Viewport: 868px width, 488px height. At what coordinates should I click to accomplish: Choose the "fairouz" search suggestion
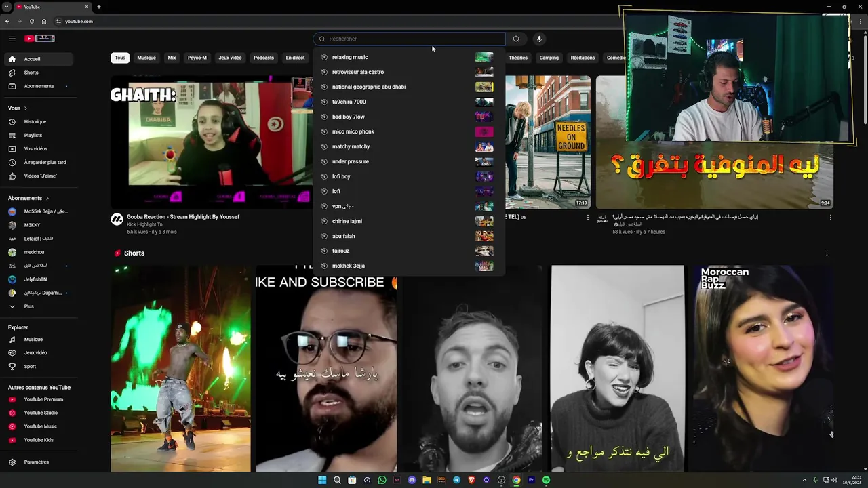409,251
